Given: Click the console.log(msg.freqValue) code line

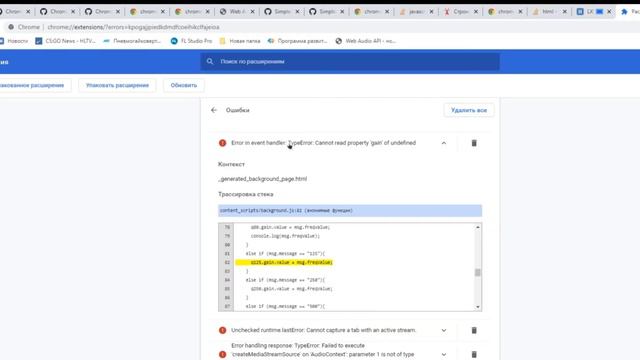Looking at the screenshot, I should pos(285,236).
